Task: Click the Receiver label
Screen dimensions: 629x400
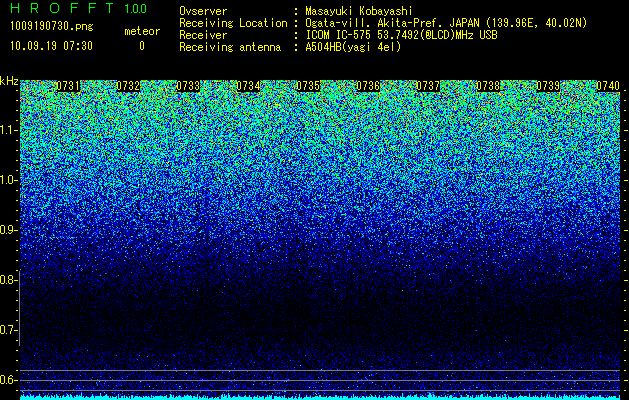Action: [x=203, y=35]
